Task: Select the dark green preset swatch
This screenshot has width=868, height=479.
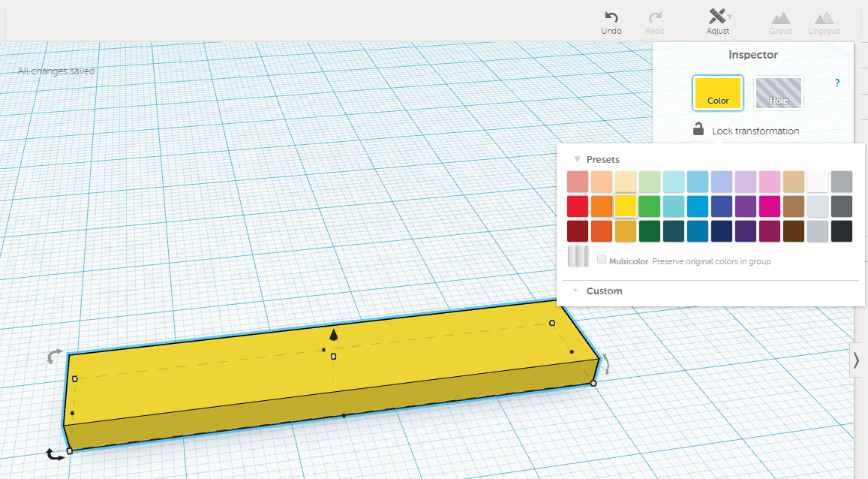Action: click(650, 231)
